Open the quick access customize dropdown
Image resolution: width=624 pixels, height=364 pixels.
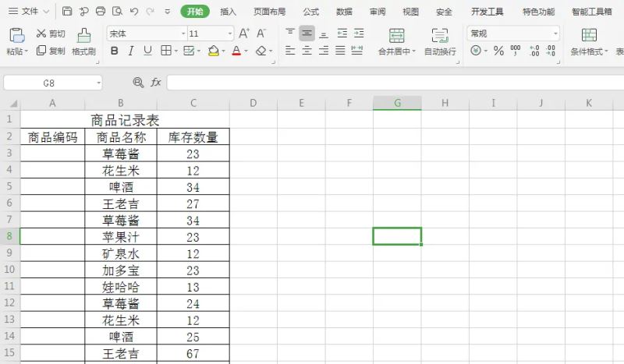[x=168, y=12]
